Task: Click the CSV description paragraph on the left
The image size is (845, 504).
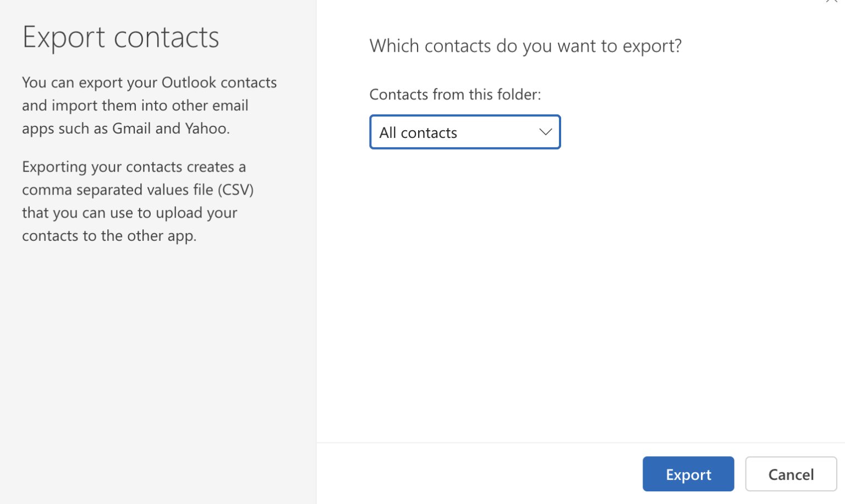Action: click(x=138, y=201)
